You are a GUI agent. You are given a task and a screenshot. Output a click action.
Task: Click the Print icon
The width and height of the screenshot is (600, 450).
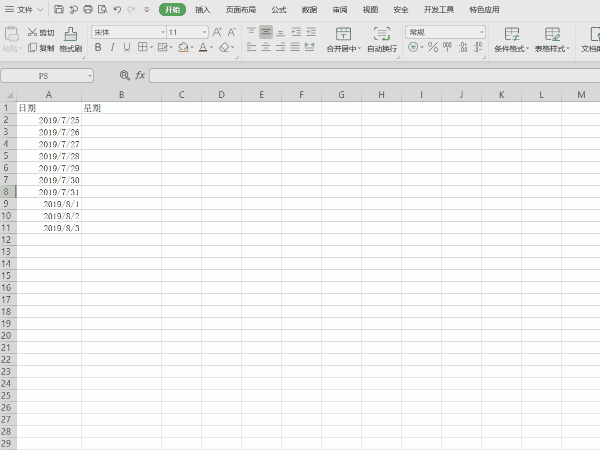click(88, 10)
